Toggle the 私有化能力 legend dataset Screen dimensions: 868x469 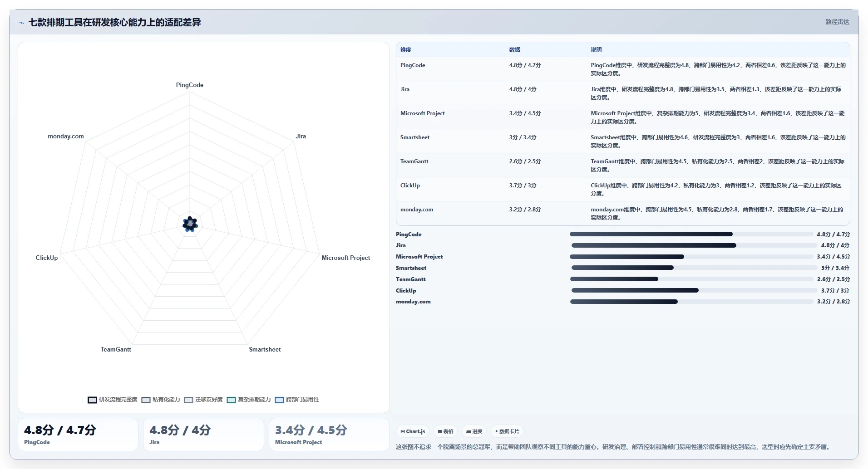[x=161, y=400]
